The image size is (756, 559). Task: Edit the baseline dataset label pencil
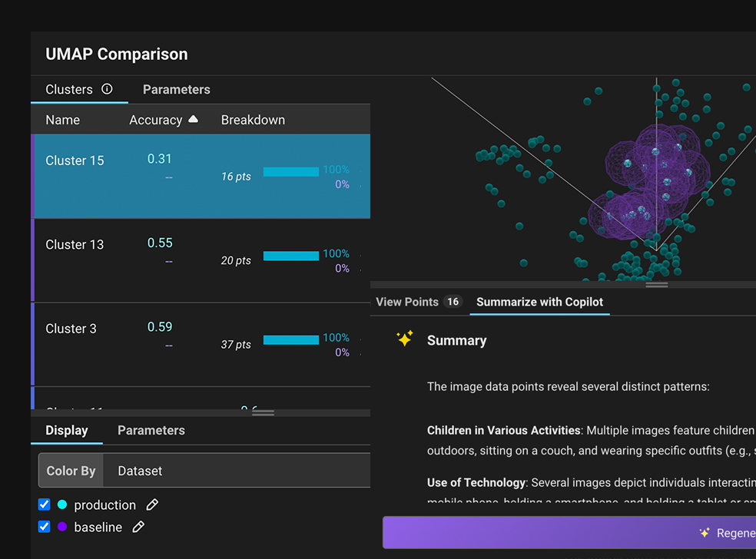click(138, 527)
